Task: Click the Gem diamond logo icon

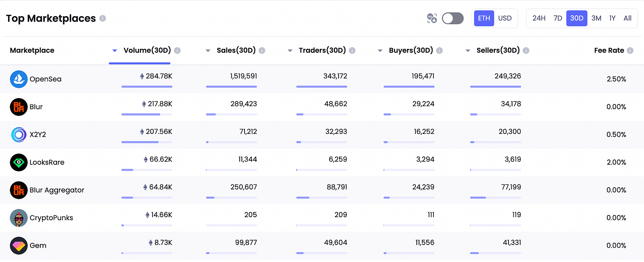Action: pos(19,246)
